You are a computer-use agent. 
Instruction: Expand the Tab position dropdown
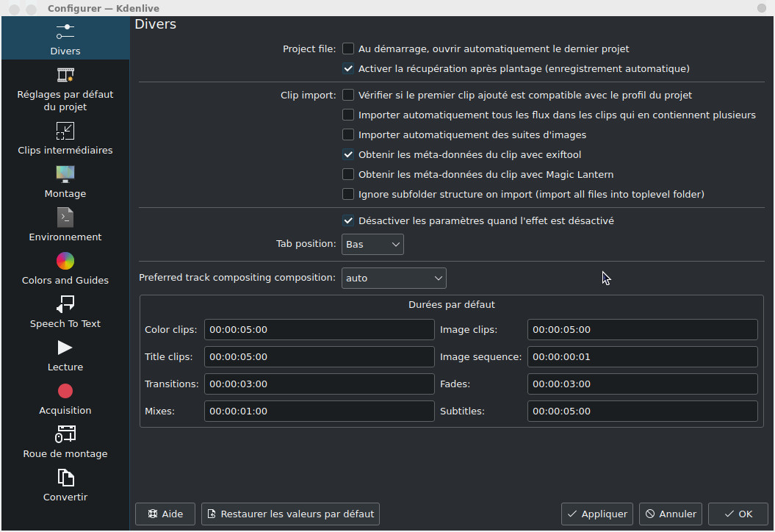coord(372,244)
